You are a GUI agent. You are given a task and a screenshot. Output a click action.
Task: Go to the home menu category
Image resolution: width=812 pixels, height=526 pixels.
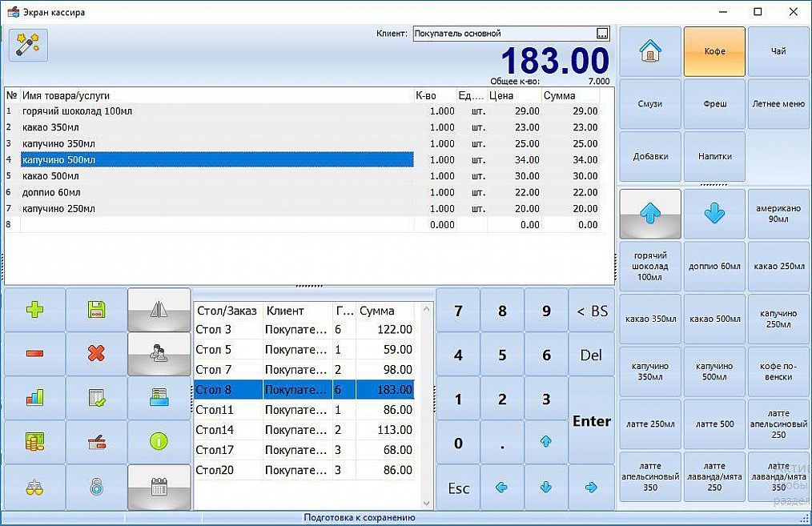pyautogui.click(x=649, y=51)
